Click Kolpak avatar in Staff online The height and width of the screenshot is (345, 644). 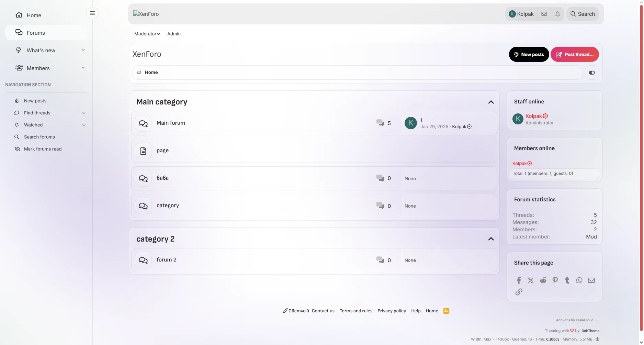518,119
